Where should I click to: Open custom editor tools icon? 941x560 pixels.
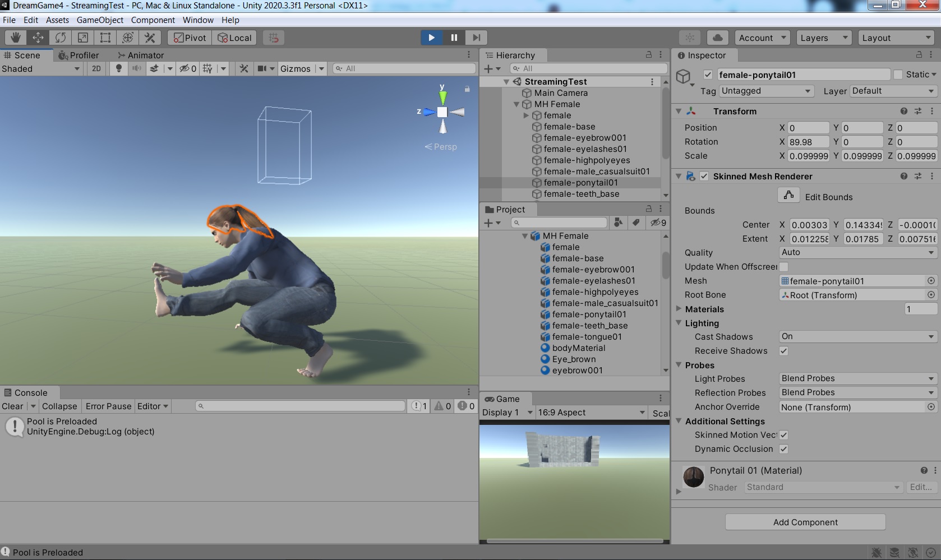150,38
